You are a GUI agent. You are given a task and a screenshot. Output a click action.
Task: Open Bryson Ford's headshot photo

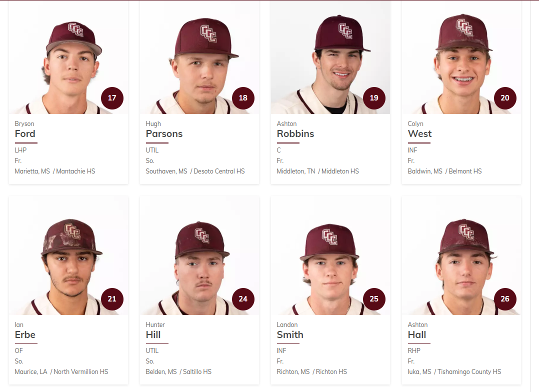tap(68, 59)
